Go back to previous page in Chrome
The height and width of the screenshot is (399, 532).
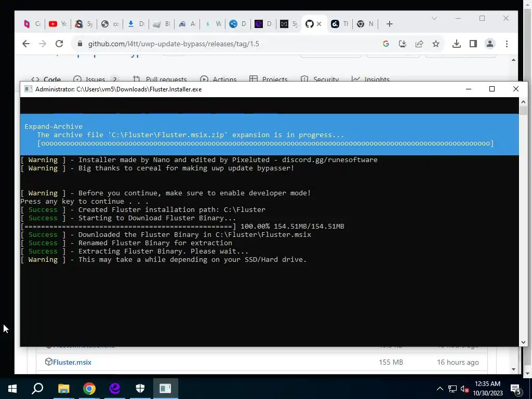tap(26, 44)
